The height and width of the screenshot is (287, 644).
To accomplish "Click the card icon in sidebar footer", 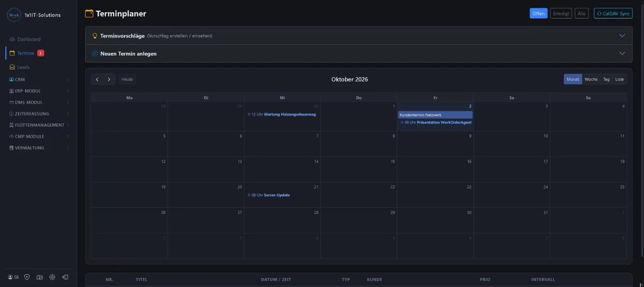I will pyautogui.click(x=39, y=277).
